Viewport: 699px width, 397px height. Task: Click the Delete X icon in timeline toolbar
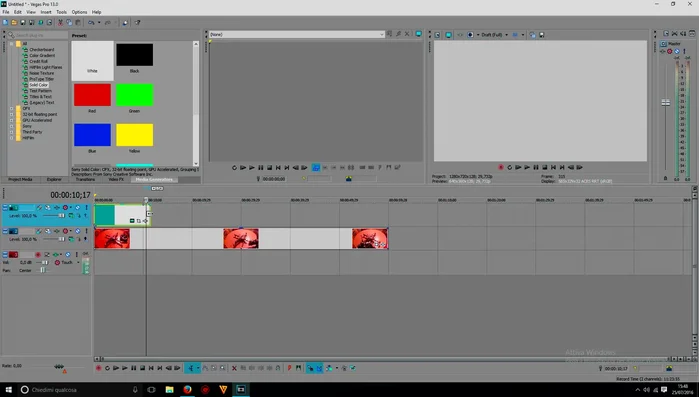[234, 368]
